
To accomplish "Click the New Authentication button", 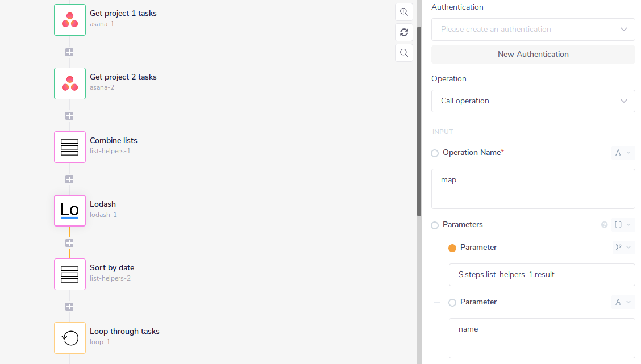I will pyautogui.click(x=533, y=54).
